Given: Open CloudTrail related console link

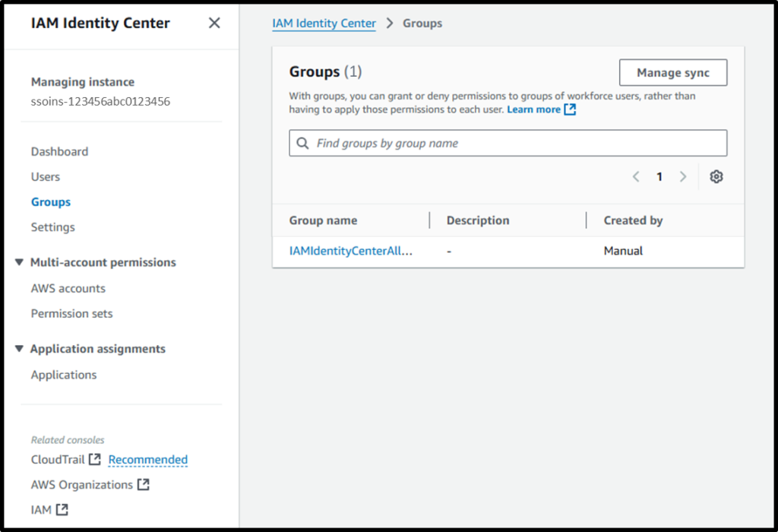Looking at the screenshot, I should point(58,460).
